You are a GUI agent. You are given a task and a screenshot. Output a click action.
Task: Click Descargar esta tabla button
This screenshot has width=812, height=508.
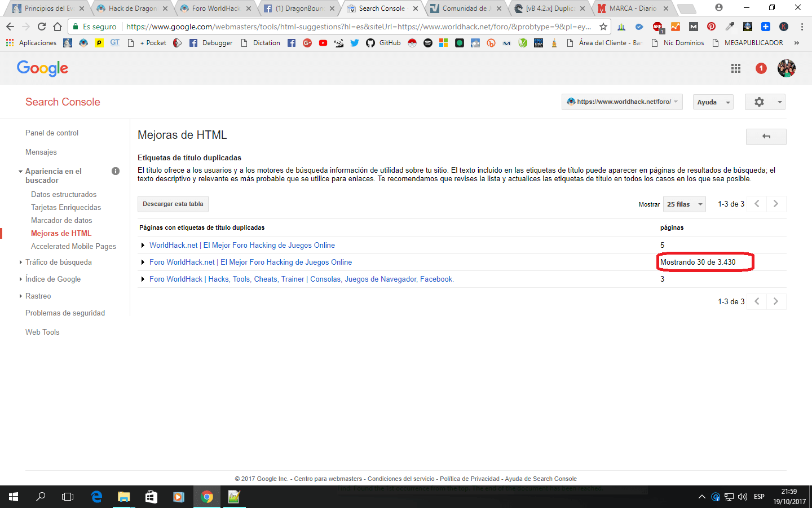(173, 204)
